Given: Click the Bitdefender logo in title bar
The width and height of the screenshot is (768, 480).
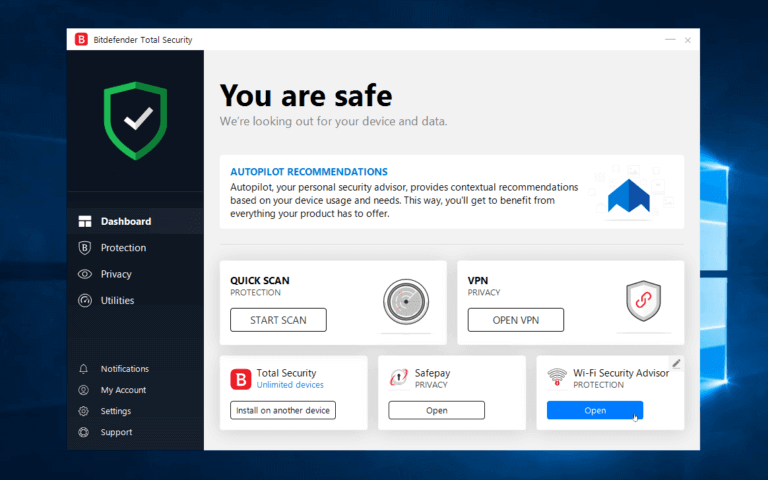Looking at the screenshot, I should pyautogui.click(x=81, y=40).
